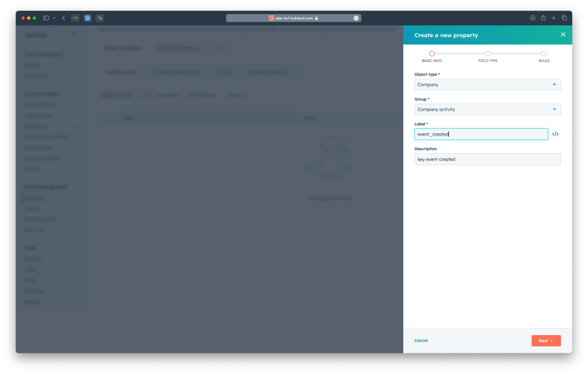Click the browser back arrow
588x374 pixels.
point(64,18)
